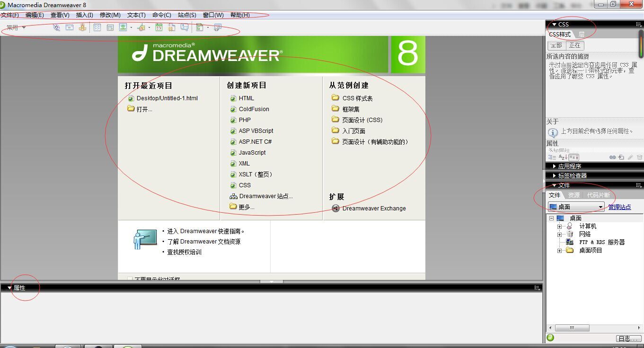Image resolution: width=644 pixels, height=348 pixels.
Task: Expand the 标签检查器 panel group
Action: (554, 176)
